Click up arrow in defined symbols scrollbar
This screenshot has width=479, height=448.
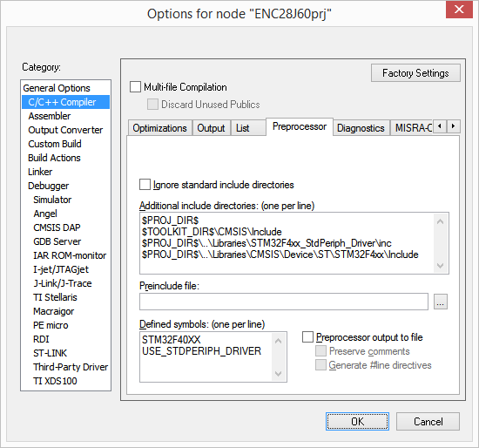point(278,341)
